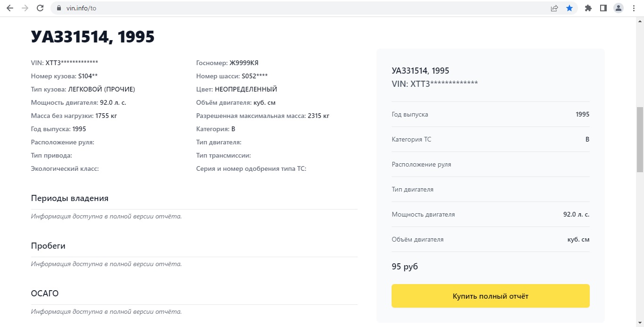
Task: Open the extensions puzzle icon
Action: (588, 8)
